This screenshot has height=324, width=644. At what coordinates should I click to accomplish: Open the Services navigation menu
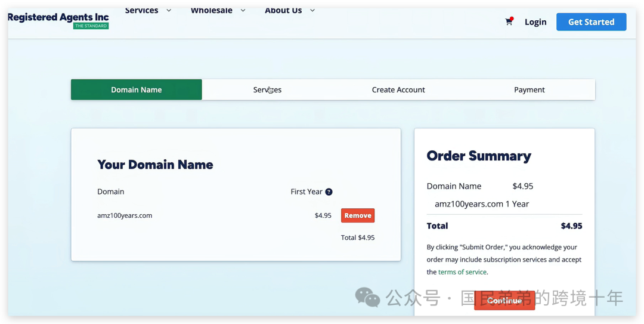click(141, 11)
